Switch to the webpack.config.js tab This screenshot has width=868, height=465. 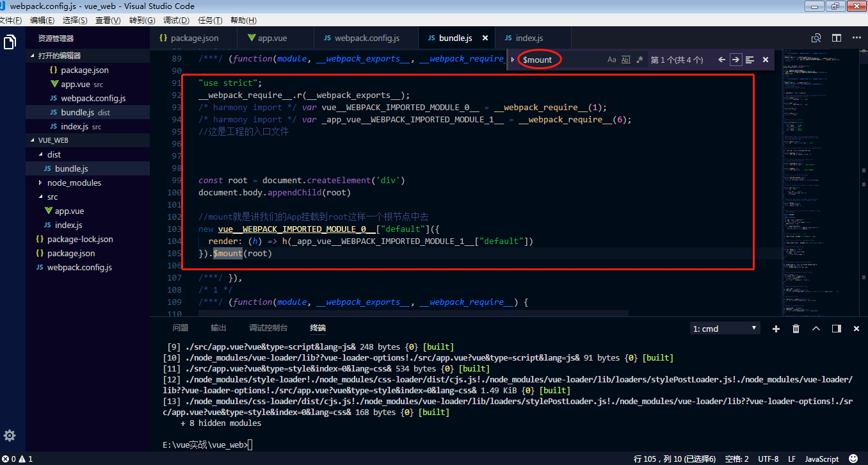point(365,38)
